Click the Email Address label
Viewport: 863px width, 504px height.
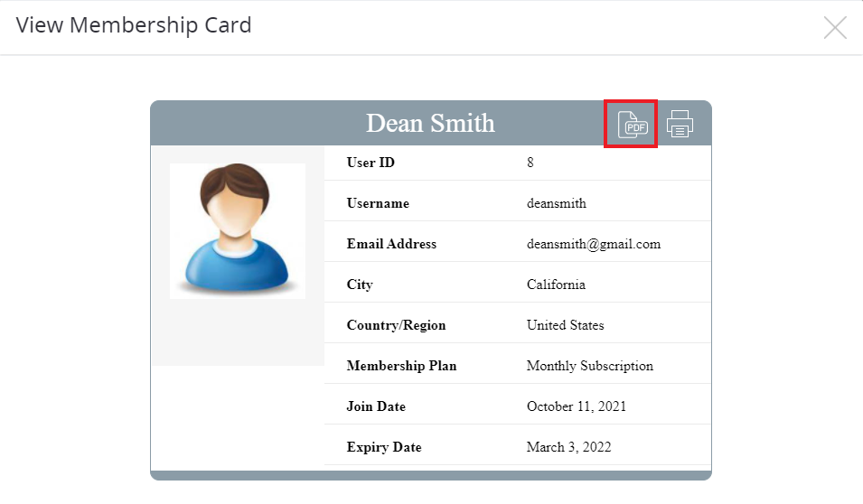point(391,244)
